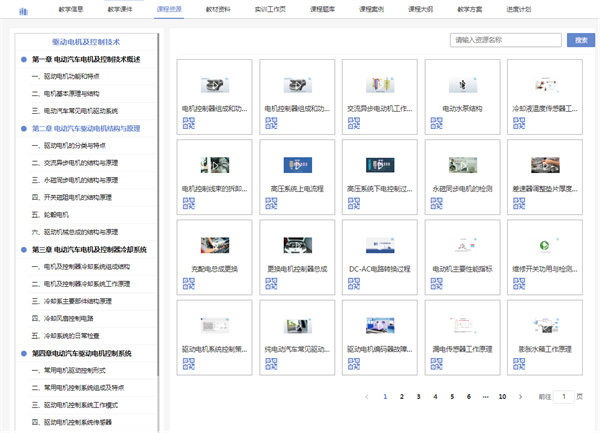Go to next page arrow in pagination
This screenshot has height=433, width=600.
520,397
